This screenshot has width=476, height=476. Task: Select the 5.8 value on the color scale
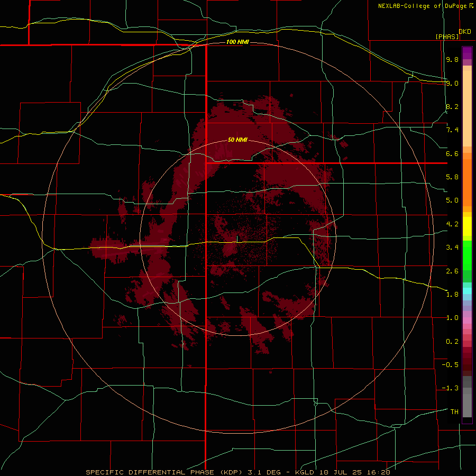(x=452, y=177)
